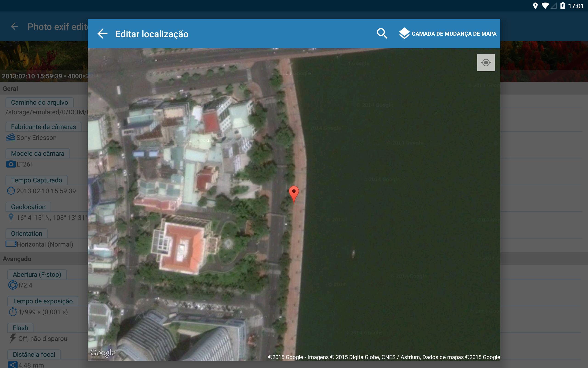Go back in Photo exif editor window

[15, 26]
